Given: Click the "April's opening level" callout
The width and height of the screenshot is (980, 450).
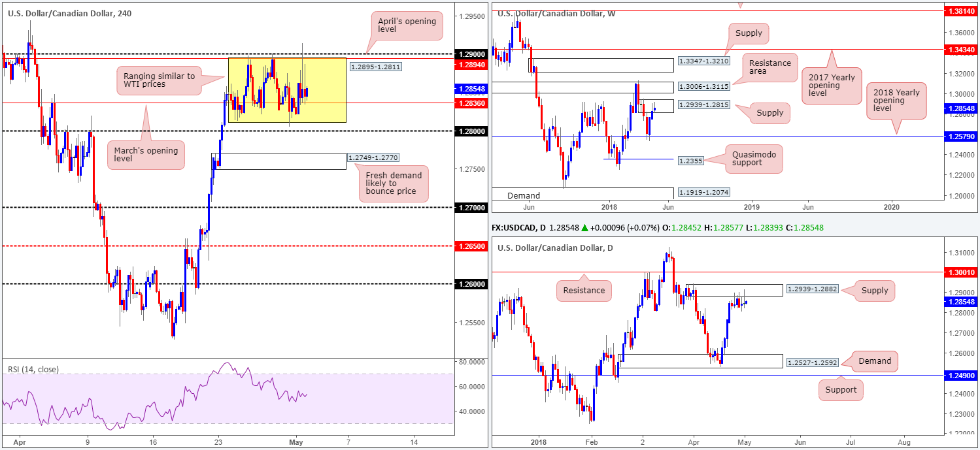Looking at the screenshot, I should tap(406, 27).
